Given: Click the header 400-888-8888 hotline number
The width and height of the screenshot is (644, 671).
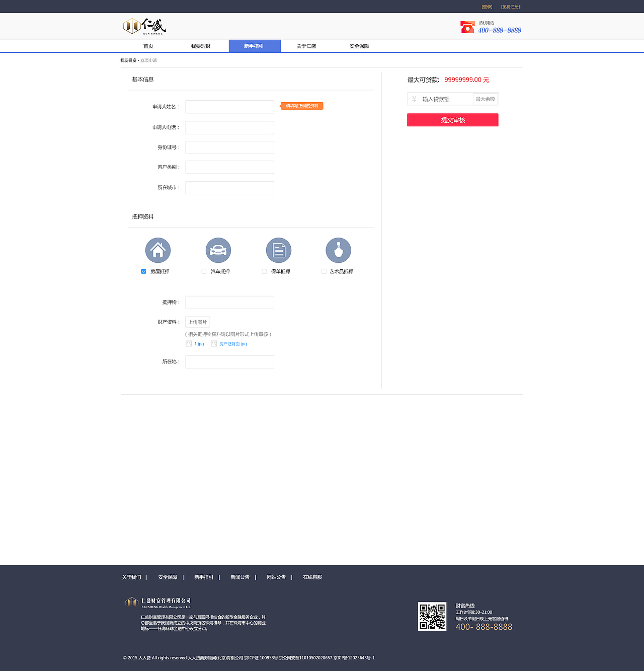Looking at the screenshot, I should 500,30.
